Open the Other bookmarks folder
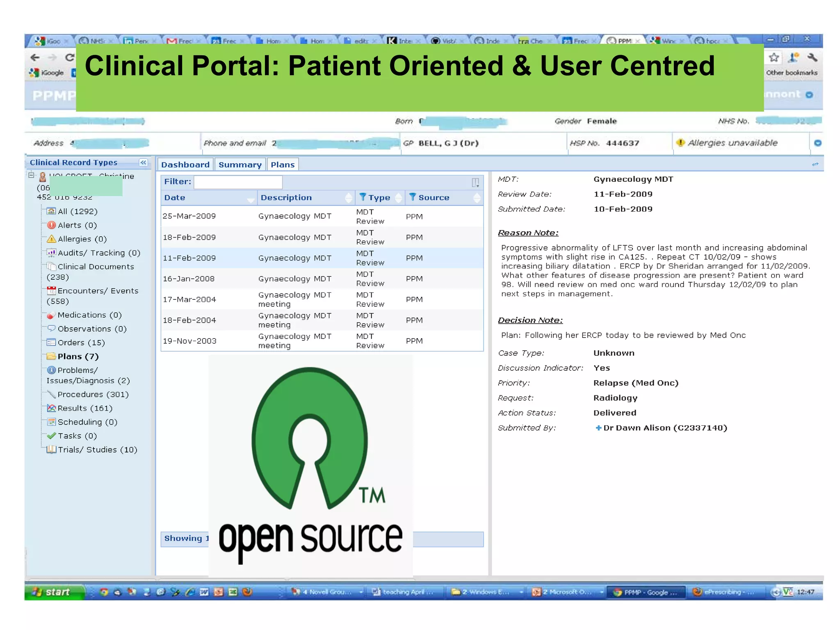 click(792, 73)
